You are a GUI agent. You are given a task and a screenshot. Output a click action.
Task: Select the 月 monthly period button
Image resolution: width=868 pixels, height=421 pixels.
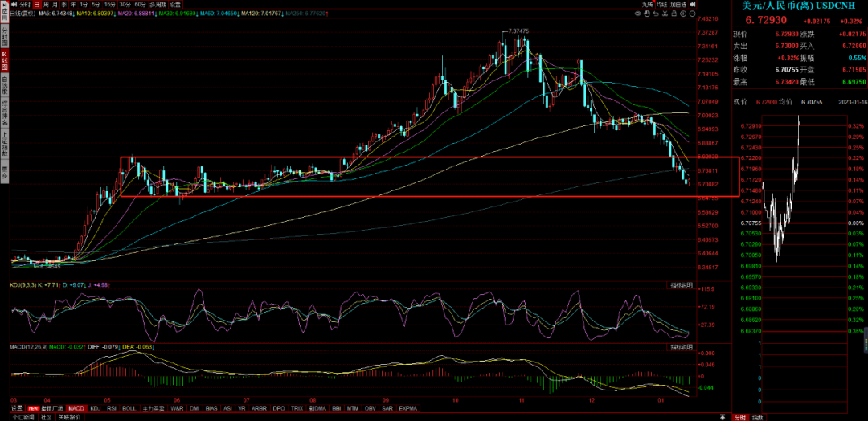click(x=55, y=5)
